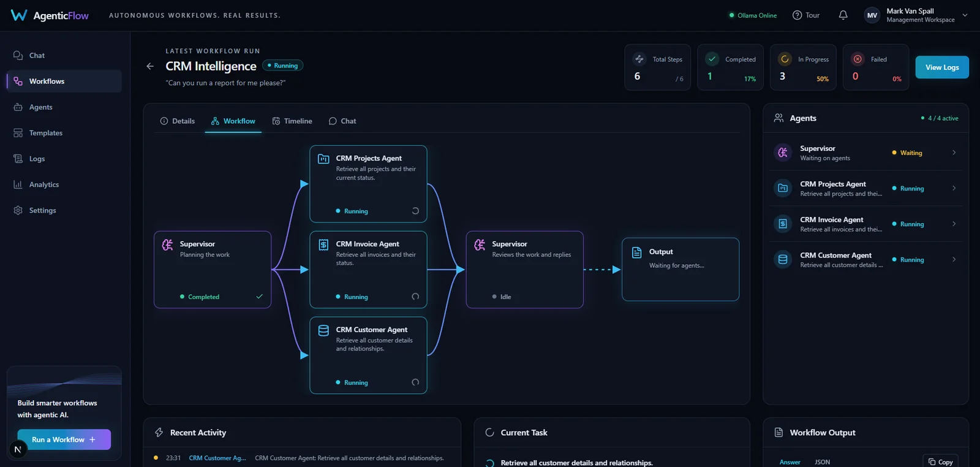
Task: Click 'Waiting for agents...' in Output node
Action: click(x=677, y=265)
